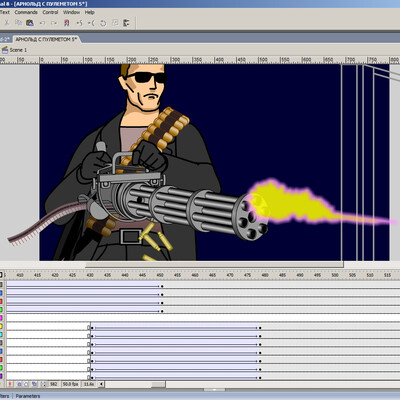Viewport: 400px width, 400px height.
Task: Click the Redo arrow icon
Action: pos(54,23)
